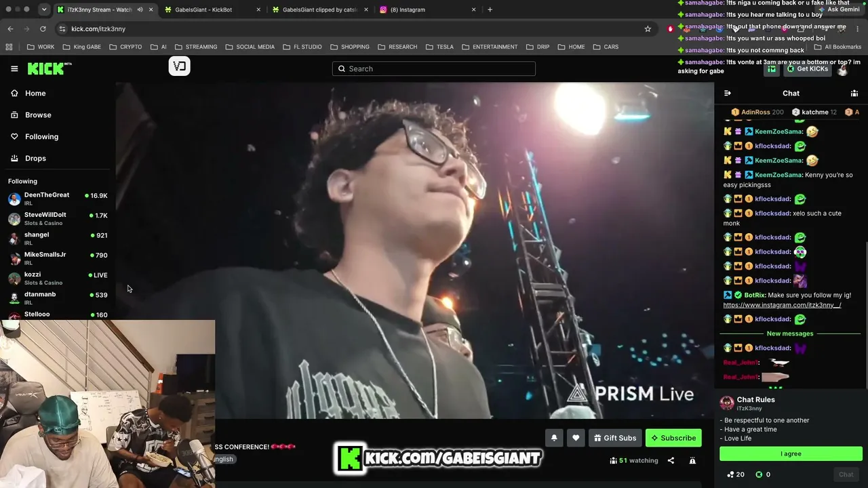Subscribe to the channel
The width and height of the screenshot is (868, 488).
point(673,438)
